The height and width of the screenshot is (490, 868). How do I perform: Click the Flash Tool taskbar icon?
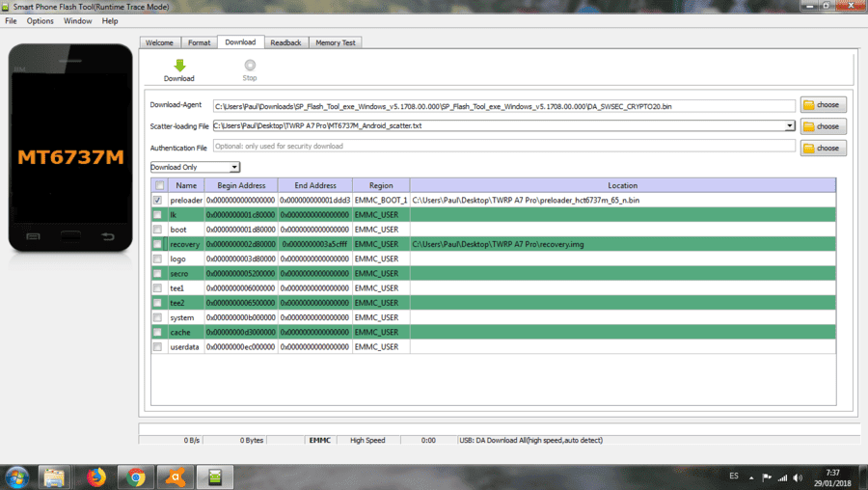click(x=215, y=476)
